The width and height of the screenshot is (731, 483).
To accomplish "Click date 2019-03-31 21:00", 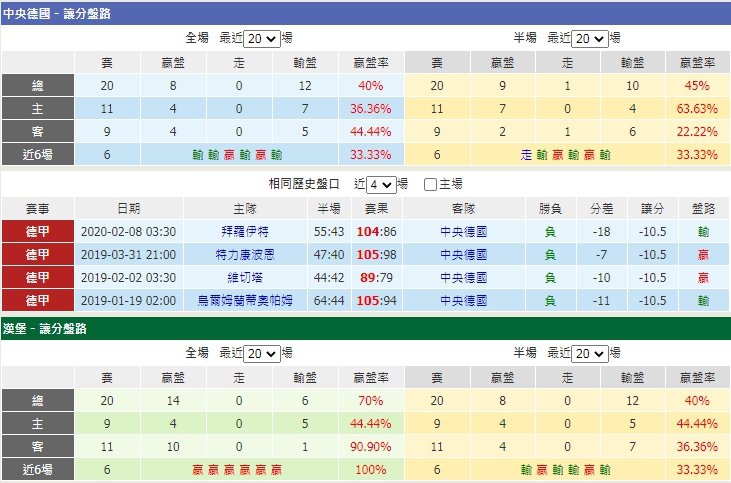I will pos(129,255).
